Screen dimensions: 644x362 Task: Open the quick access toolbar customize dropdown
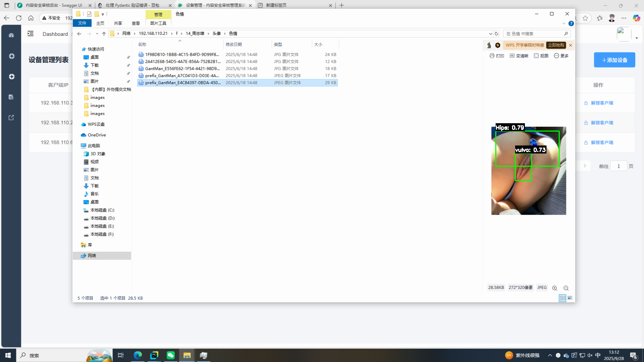coord(103,14)
